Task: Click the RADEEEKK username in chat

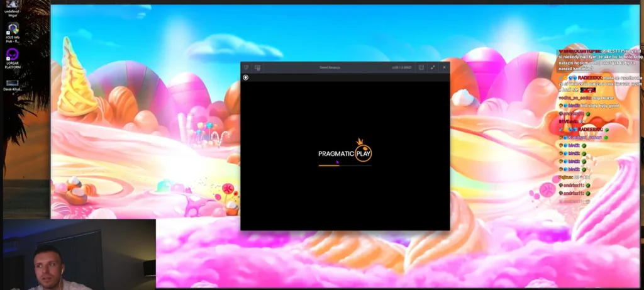Action: 590,76
